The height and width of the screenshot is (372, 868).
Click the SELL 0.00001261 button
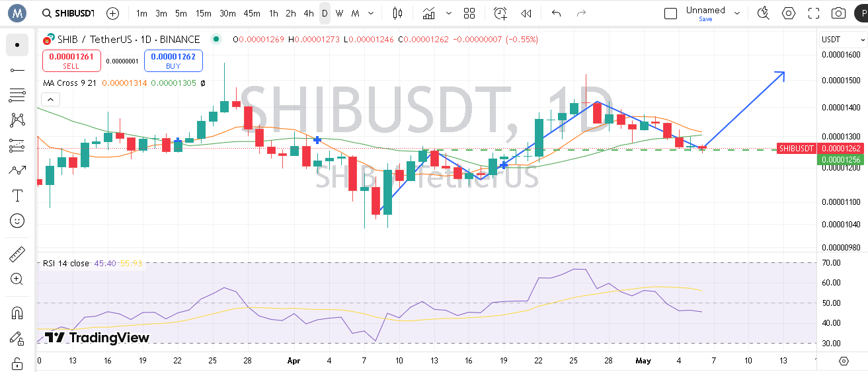tap(71, 61)
